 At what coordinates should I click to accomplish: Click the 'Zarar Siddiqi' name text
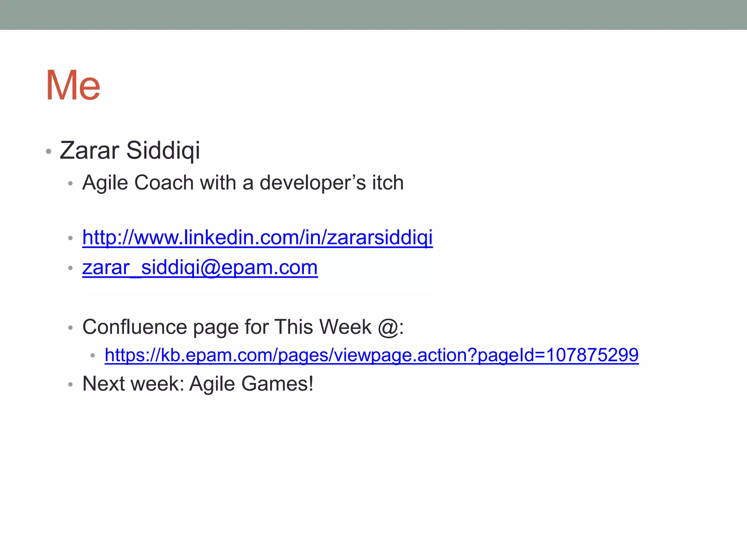130,150
